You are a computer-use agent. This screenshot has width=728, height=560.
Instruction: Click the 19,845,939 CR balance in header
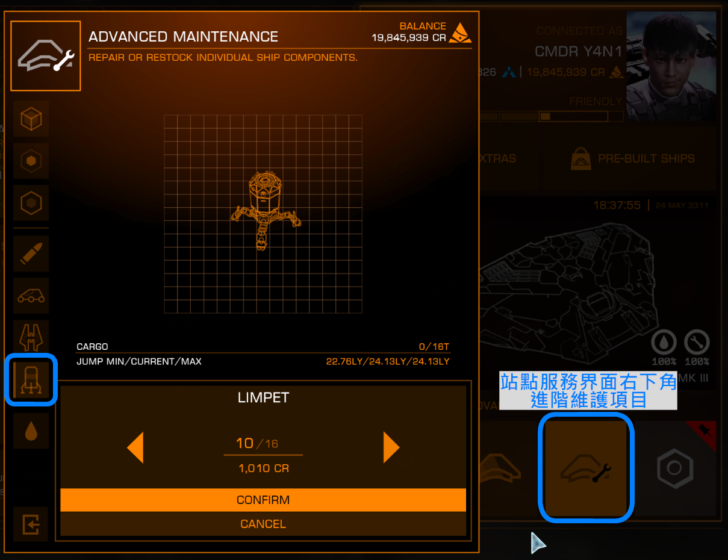[x=409, y=38]
